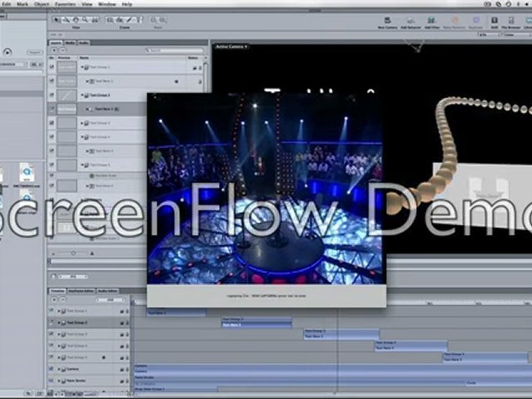The width and height of the screenshot is (532, 399).
Task: Click the Add Filter icon
Action: pos(432,21)
